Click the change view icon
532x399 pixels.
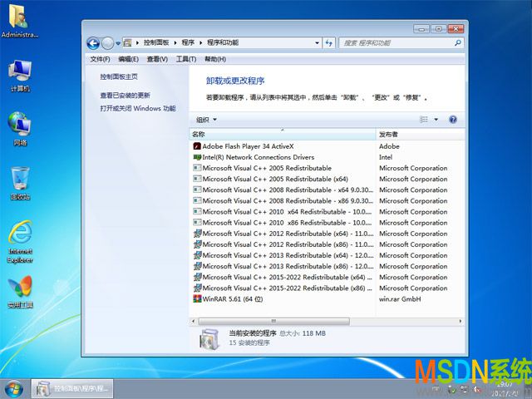pyautogui.click(x=424, y=120)
